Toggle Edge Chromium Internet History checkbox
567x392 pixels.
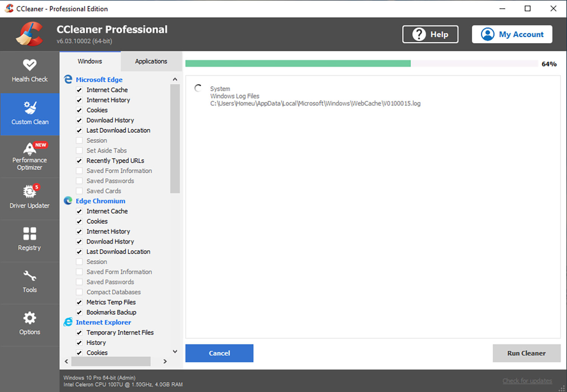[79, 231]
